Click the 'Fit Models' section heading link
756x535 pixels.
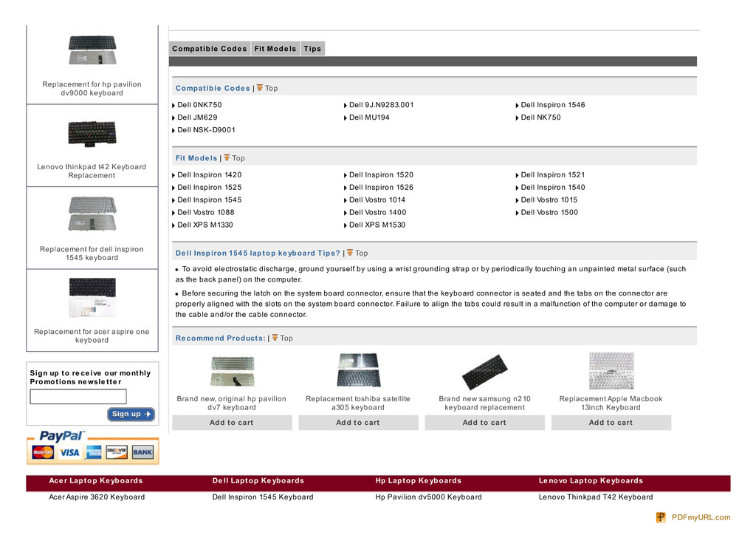coord(196,158)
